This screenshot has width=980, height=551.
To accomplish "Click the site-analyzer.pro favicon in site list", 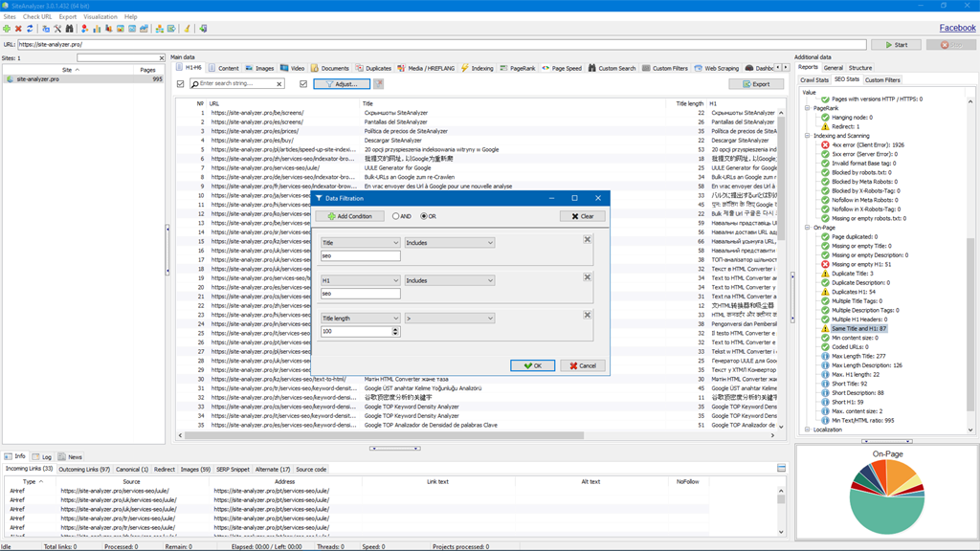I will [10, 79].
